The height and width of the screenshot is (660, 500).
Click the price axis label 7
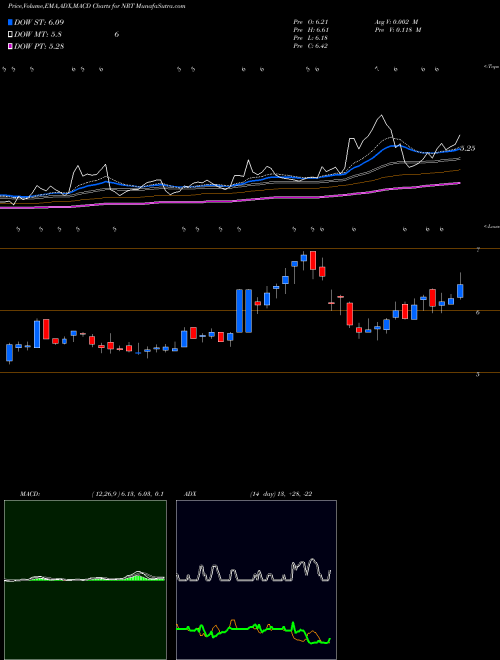[x=478, y=250]
